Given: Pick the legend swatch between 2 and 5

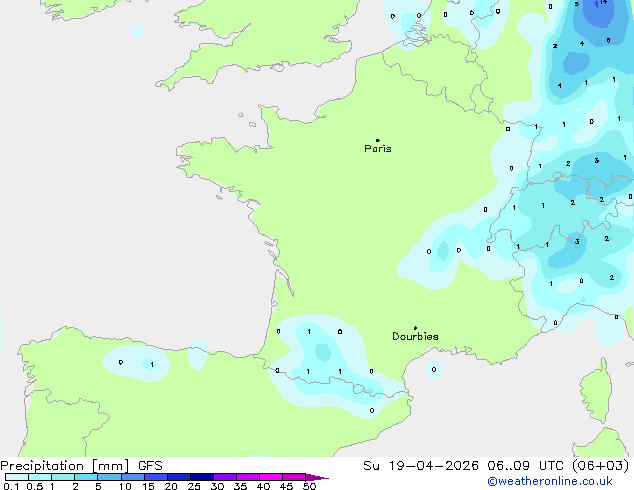Looking at the screenshot, I should pos(86,477).
